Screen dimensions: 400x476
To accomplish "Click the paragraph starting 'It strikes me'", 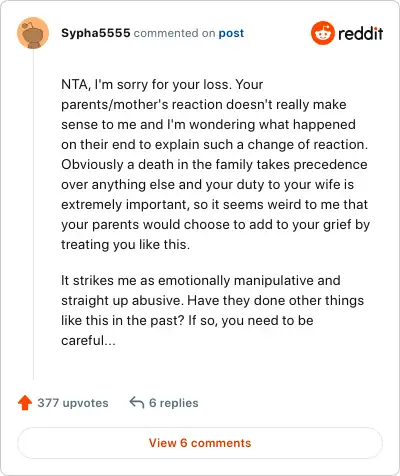I will point(212,310).
